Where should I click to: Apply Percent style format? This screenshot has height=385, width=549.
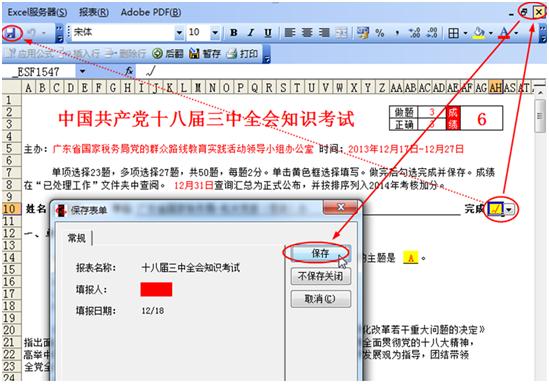tap(380, 33)
